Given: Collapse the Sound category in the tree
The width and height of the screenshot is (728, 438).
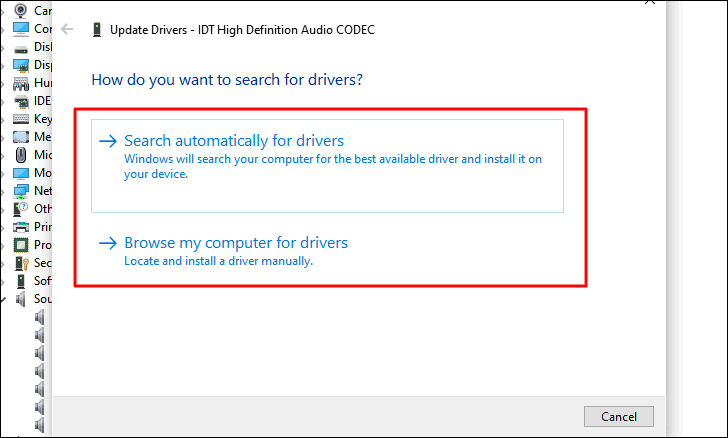Looking at the screenshot, I should [x=3, y=300].
